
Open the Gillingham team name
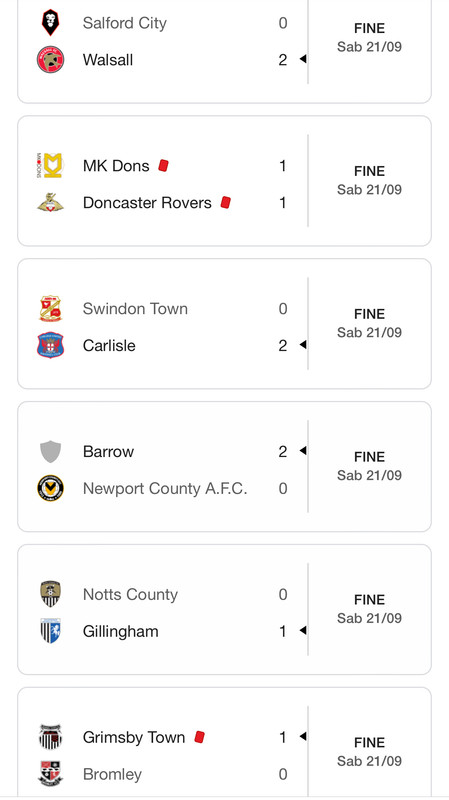click(120, 632)
